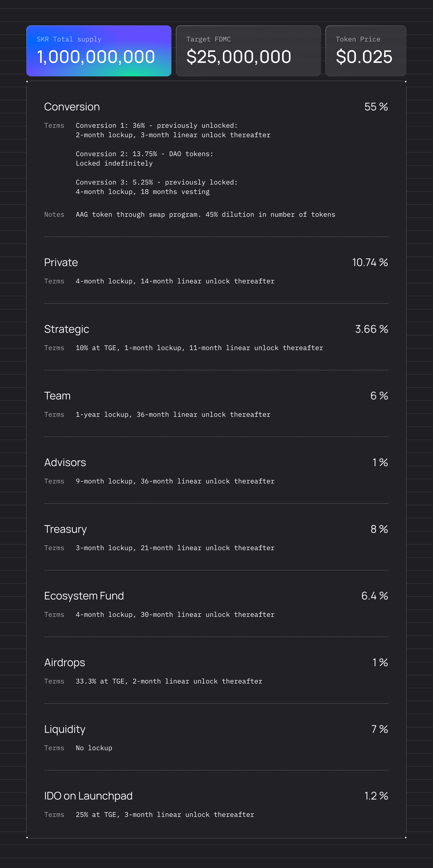433x868 pixels.
Task: Select the Team section heading
Action: pyautogui.click(x=57, y=396)
